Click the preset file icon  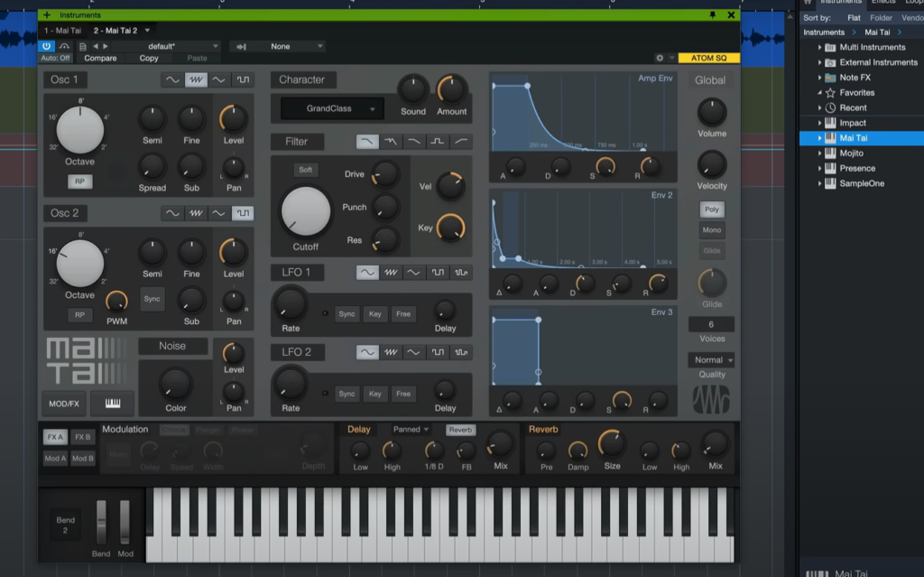(x=82, y=46)
